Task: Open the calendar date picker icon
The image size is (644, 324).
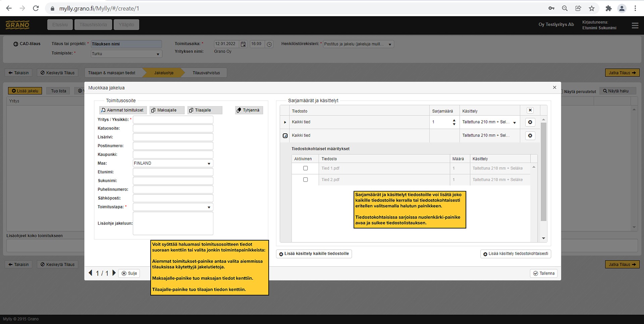Action: tap(244, 44)
